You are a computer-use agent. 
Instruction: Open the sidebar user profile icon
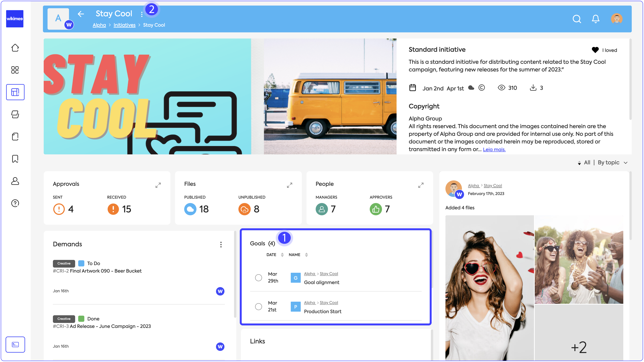[x=15, y=181]
